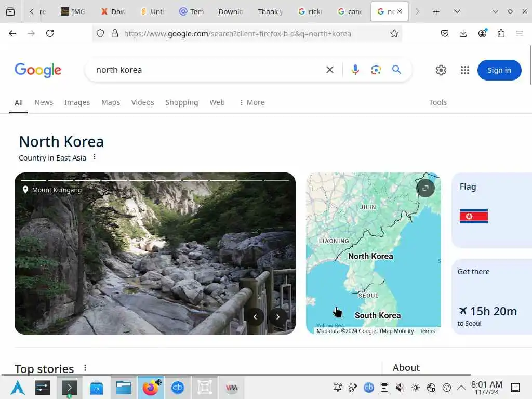Switch to Web results tab
532x399 pixels.
[x=217, y=102]
